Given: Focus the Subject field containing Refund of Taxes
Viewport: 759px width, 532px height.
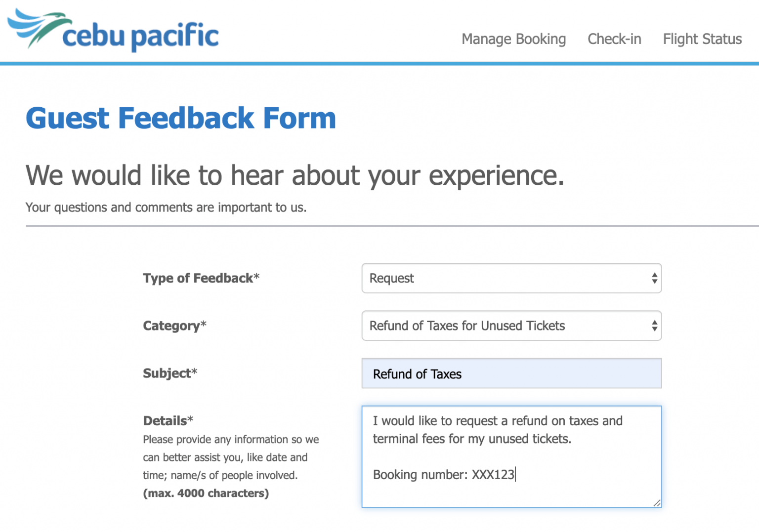Looking at the screenshot, I should (x=511, y=374).
